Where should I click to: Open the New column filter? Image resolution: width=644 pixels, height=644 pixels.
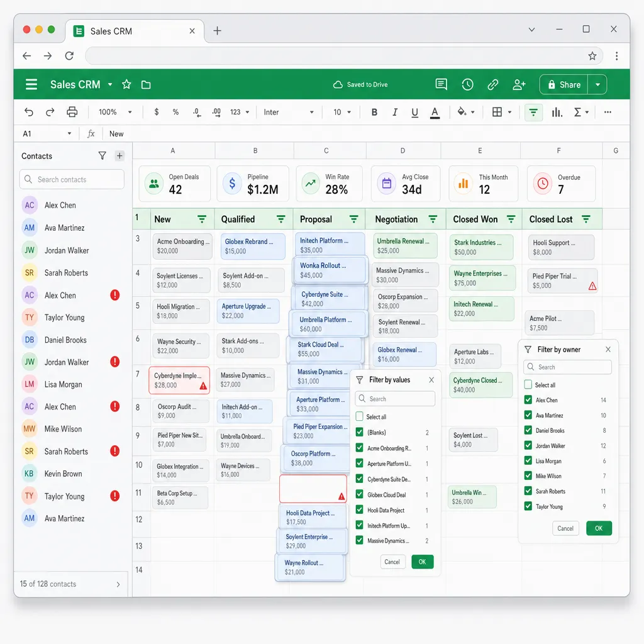202,219
